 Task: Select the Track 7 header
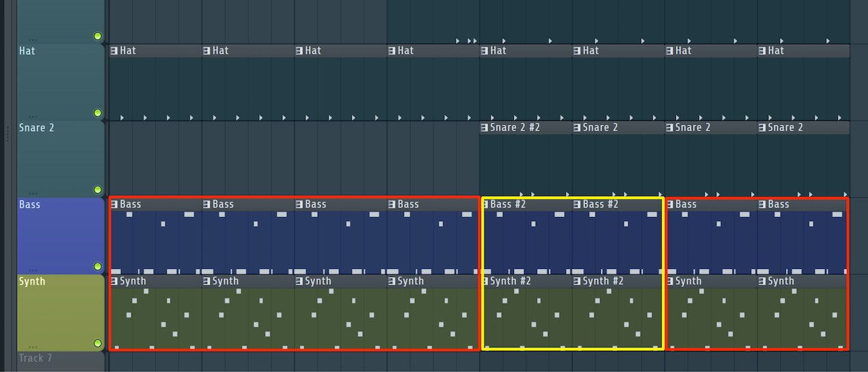(61, 362)
